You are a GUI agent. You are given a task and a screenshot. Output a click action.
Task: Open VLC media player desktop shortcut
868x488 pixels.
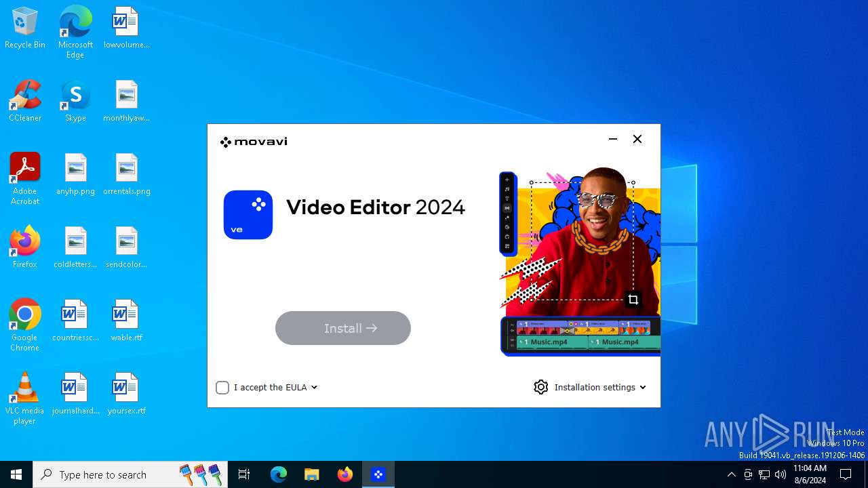click(25, 399)
